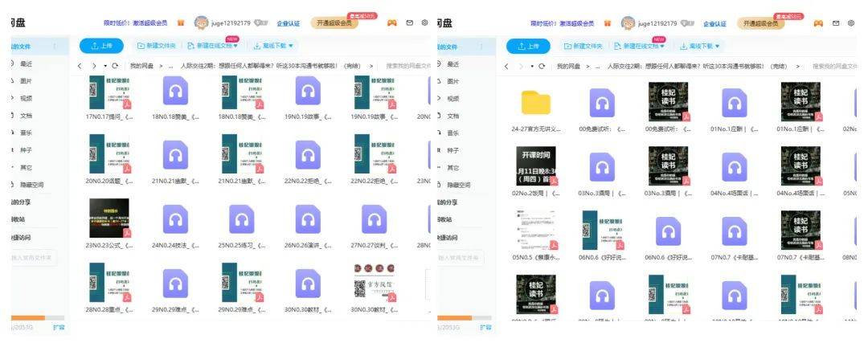Click 上传 button in right window

[x=528, y=47]
